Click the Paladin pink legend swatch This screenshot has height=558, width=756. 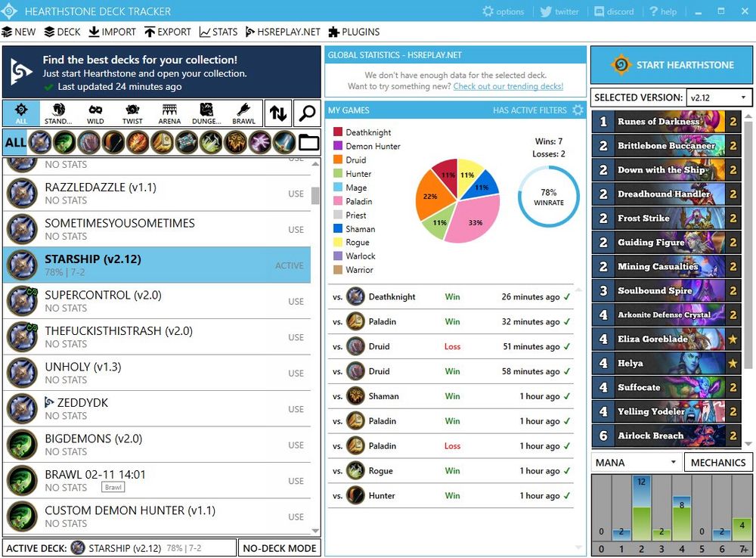point(337,200)
